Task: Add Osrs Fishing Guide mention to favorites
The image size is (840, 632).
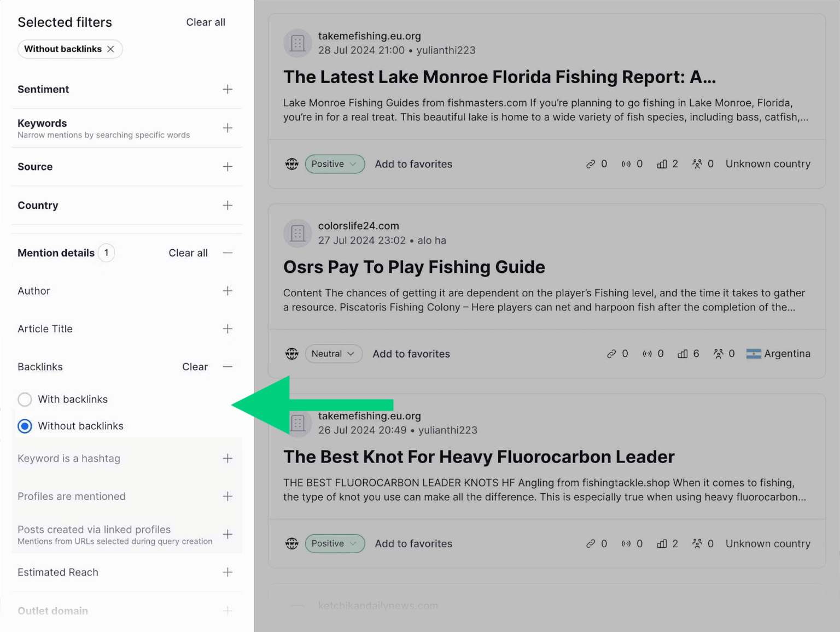Action: pos(411,354)
